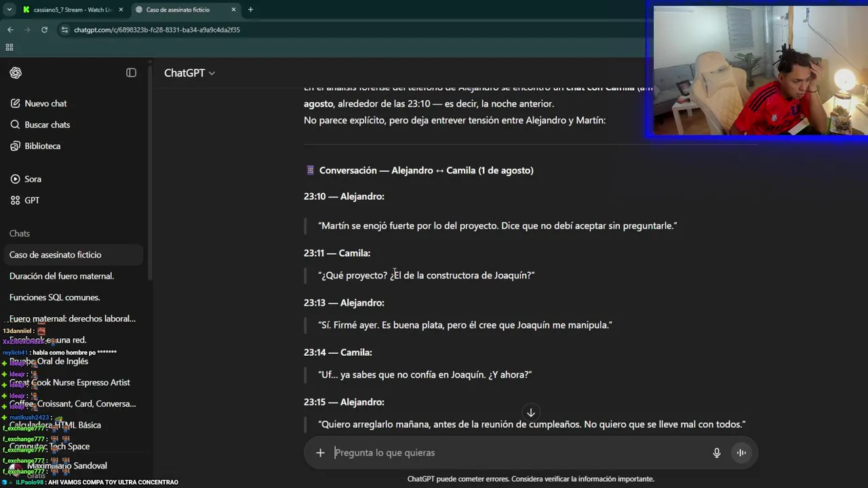Click the Sora play icon
The image size is (868, 488).
coord(15,179)
